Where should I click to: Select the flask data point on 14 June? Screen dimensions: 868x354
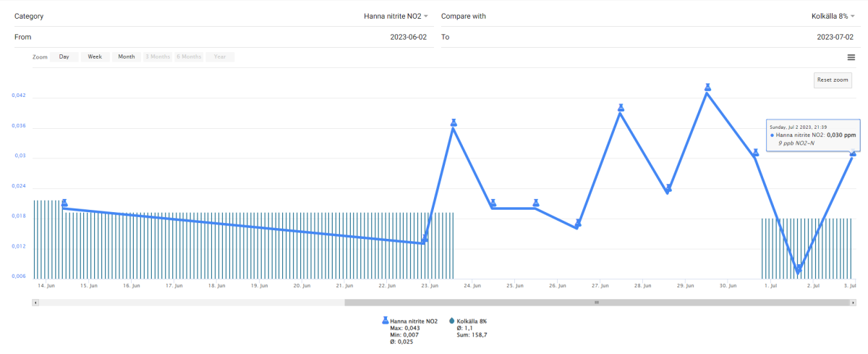64,203
